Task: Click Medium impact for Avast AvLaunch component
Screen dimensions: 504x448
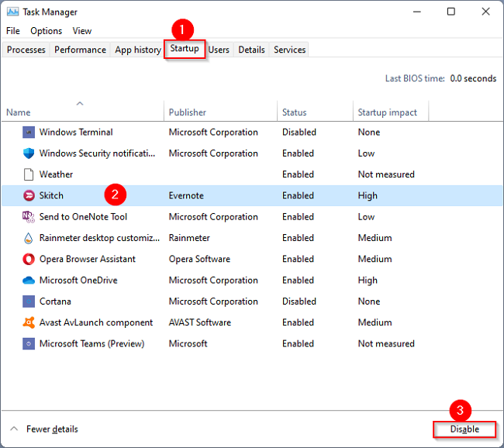Action: (375, 322)
